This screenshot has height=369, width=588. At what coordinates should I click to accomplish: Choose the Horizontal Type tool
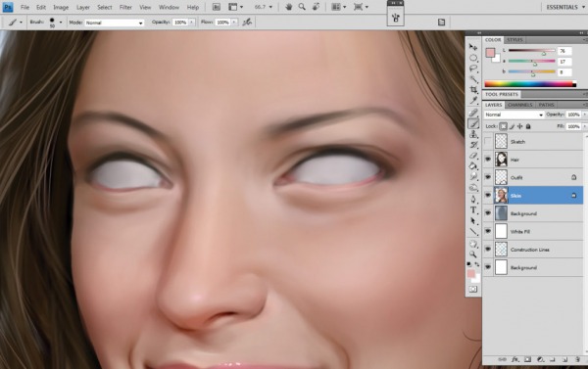[x=473, y=210]
